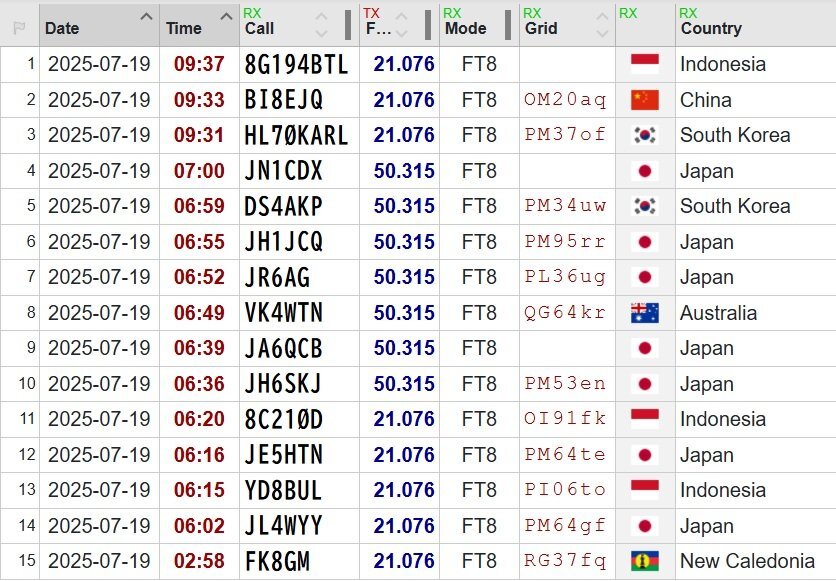Click grid locator RG37fq
The height and width of the screenshot is (581, 836).
pos(565,560)
